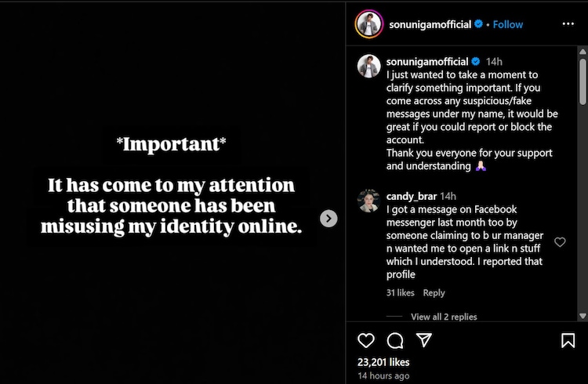View the 23,201 likes list

tap(383, 363)
